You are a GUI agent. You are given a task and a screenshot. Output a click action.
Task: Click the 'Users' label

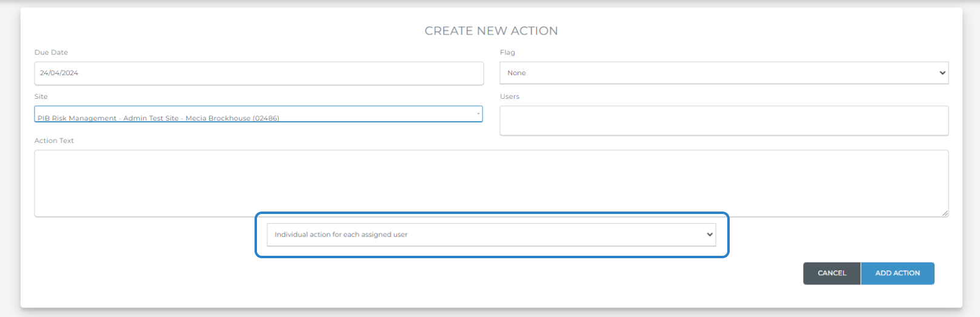pos(510,96)
